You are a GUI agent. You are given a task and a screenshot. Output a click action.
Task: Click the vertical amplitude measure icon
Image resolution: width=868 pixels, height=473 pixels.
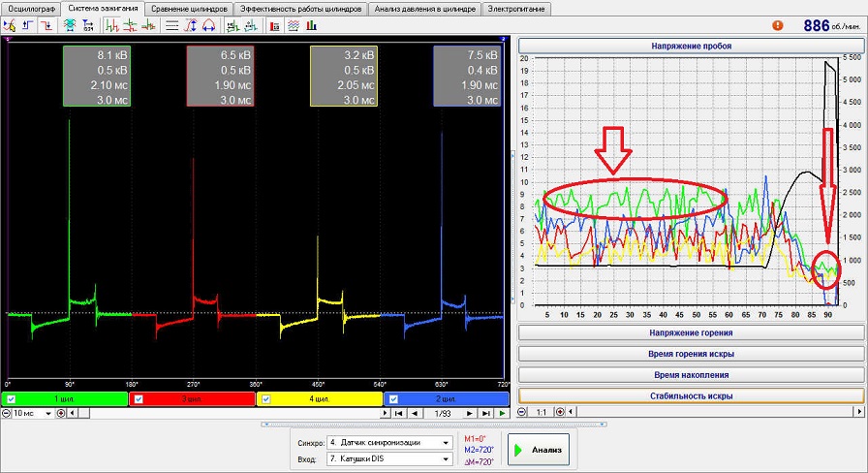[191, 25]
